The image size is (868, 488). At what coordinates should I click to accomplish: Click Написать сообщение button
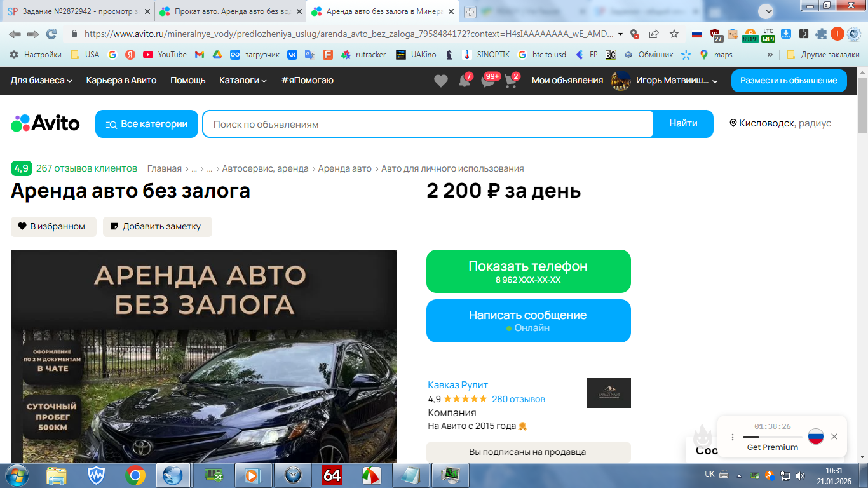pos(529,321)
